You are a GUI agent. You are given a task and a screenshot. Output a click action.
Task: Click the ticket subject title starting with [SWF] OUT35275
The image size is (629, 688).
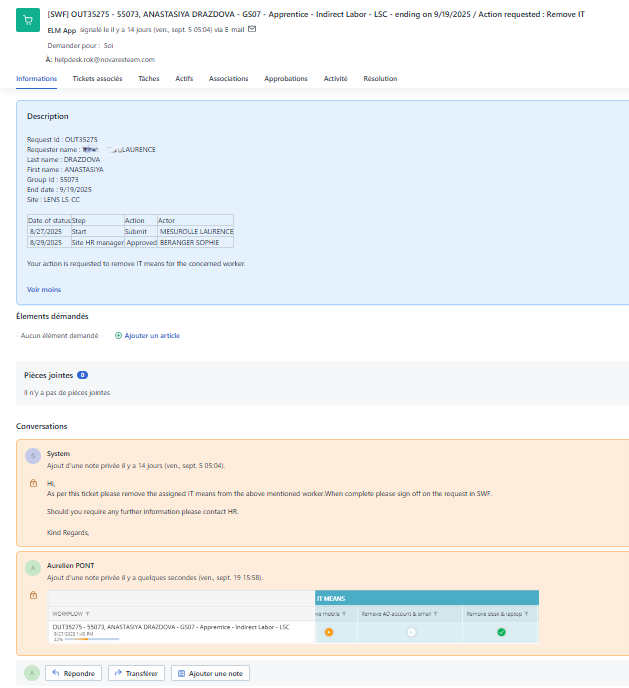pos(316,14)
